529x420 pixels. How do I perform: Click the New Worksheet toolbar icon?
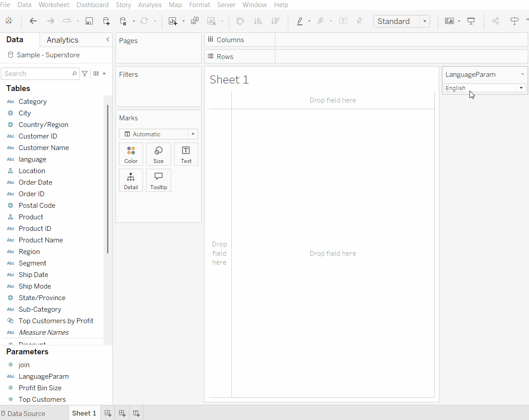click(173, 21)
